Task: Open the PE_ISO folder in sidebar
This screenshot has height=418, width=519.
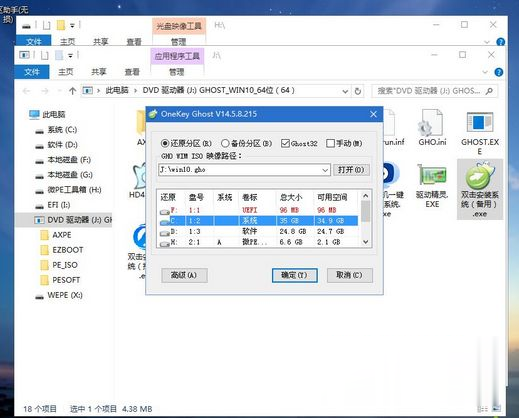Action: tap(59, 265)
